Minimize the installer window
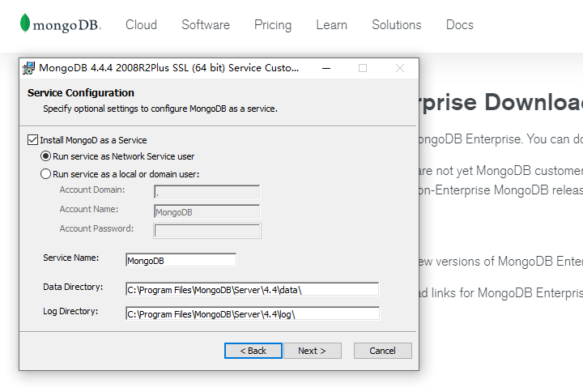This screenshot has width=583, height=392. point(326,68)
